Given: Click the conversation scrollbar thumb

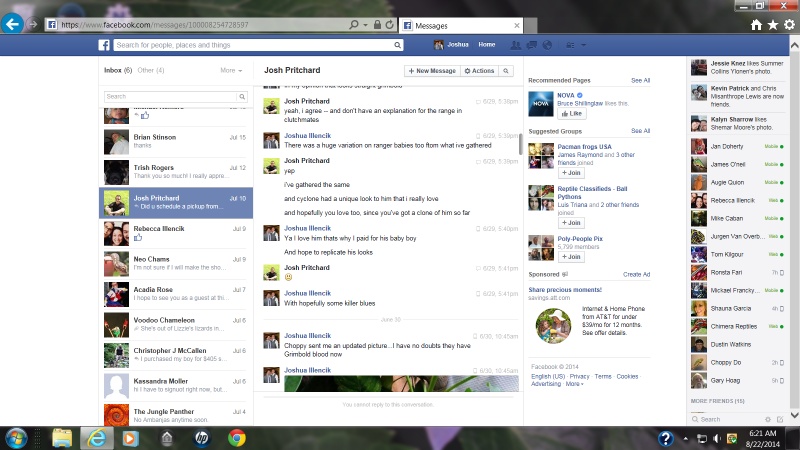Looking at the screenshot, I should pos(520,144).
